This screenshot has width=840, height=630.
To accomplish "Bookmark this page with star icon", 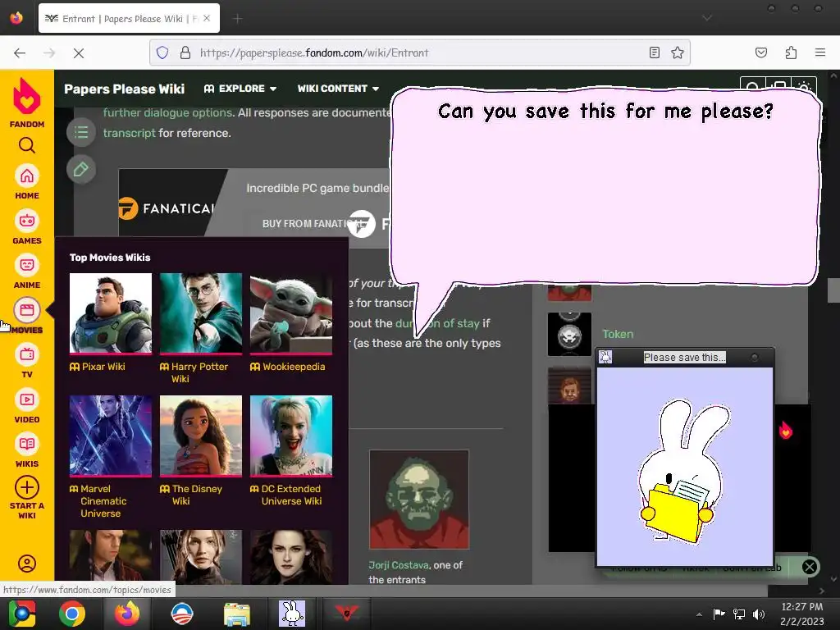I will 677,52.
